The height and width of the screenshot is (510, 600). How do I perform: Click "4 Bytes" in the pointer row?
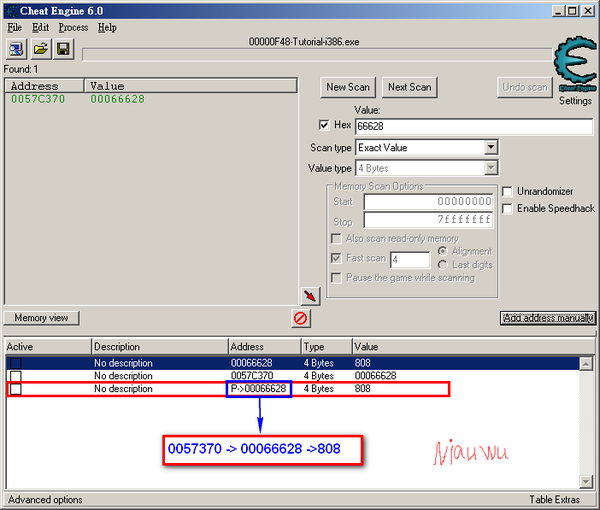point(318,389)
